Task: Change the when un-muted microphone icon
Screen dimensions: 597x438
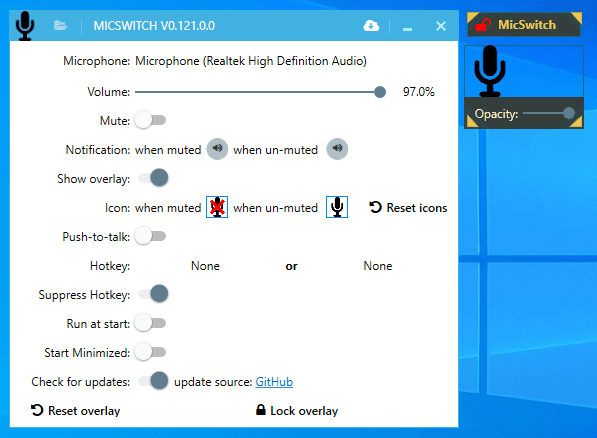Action: point(337,207)
